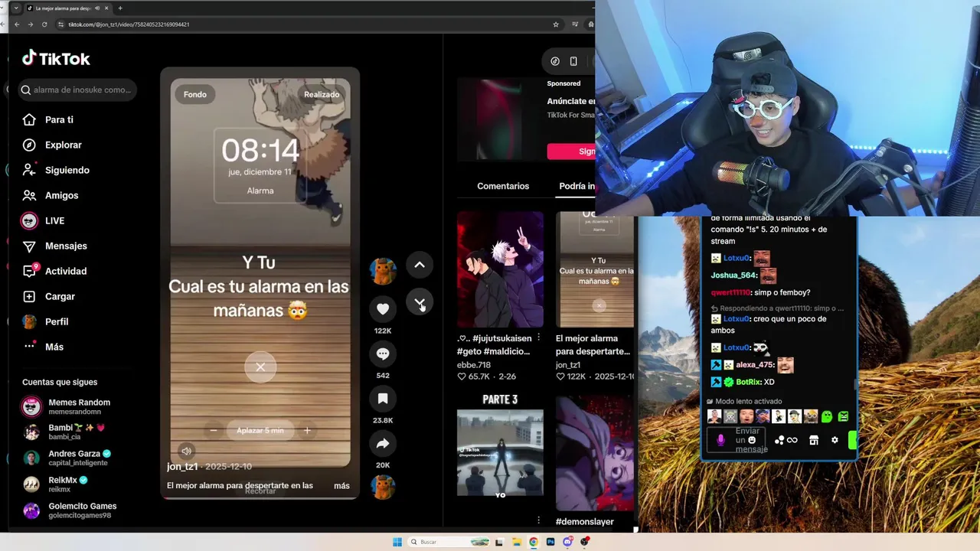Open Memes Random followed account
This screenshot has height=551, width=980.
click(79, 406)
